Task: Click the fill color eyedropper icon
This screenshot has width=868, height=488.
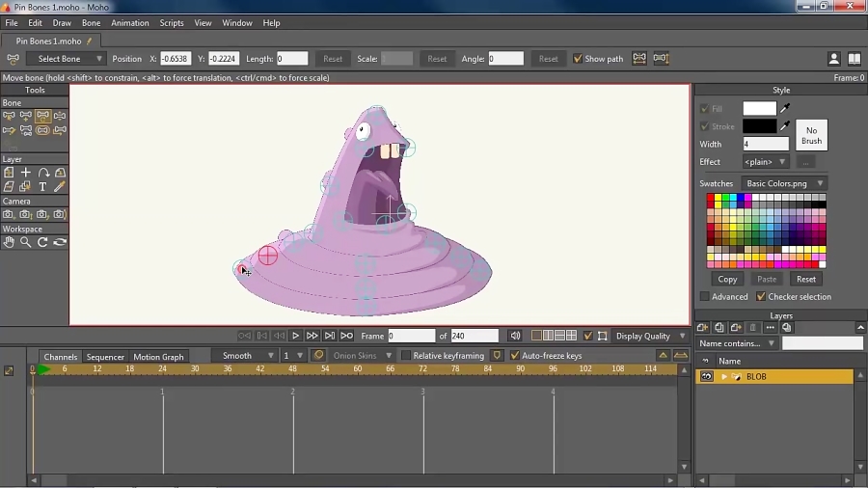Action: click(x=785, y=109)
